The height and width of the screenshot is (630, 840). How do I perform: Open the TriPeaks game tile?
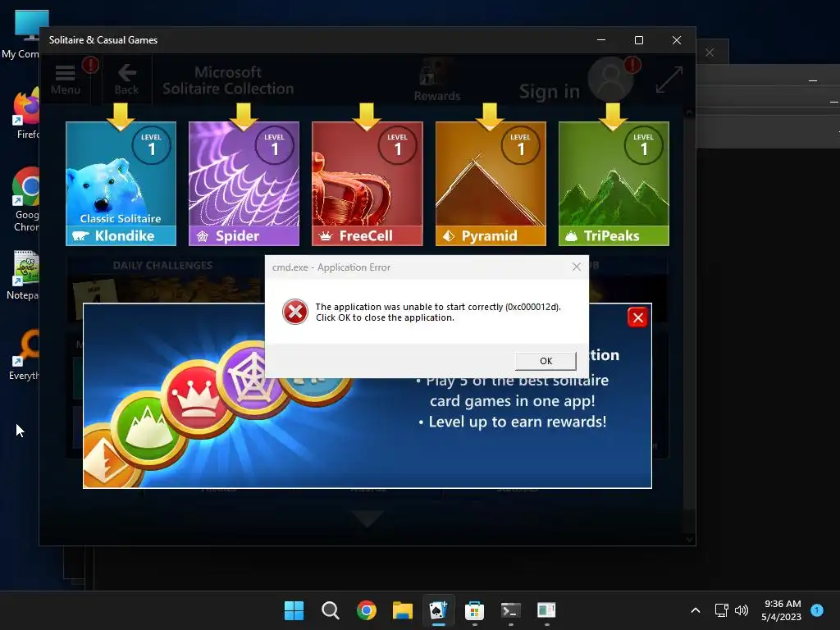(x=614, y=184)
